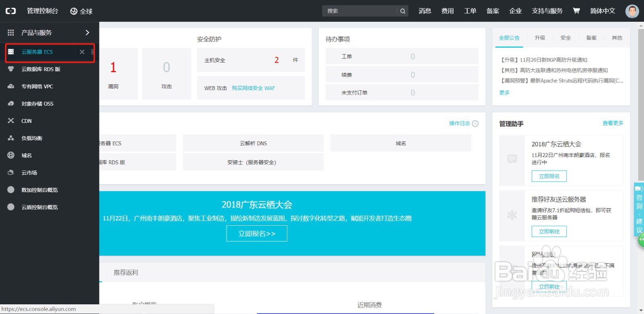
Task: Open 对象存储 OSS in sidebar
Action: [x=37, y=104]
